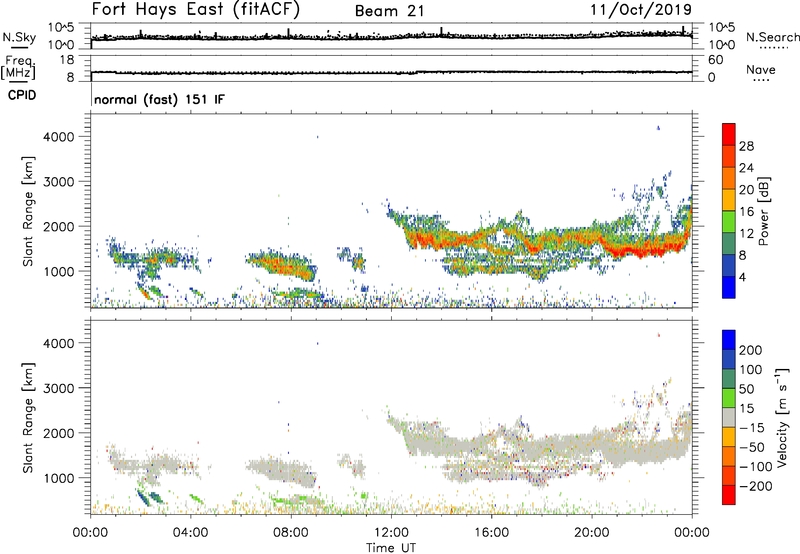Click the 'normal (fast) 151 IF' text
Screen dimensions: 800x554
[159, 99]
